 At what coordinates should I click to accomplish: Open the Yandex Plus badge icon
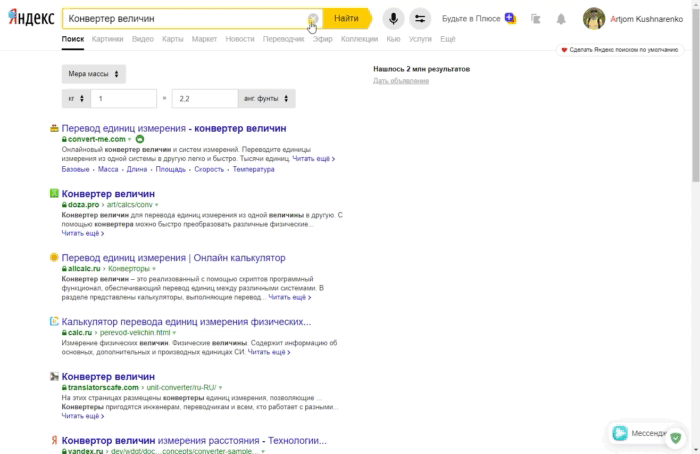(x=510, y=18)
